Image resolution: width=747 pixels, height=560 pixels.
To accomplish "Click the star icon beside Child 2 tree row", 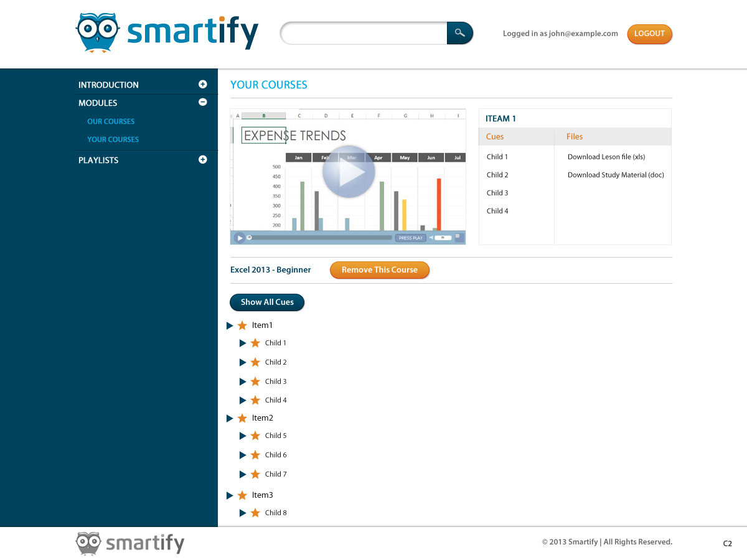I will pyautogui.click(x=255, y=362).
